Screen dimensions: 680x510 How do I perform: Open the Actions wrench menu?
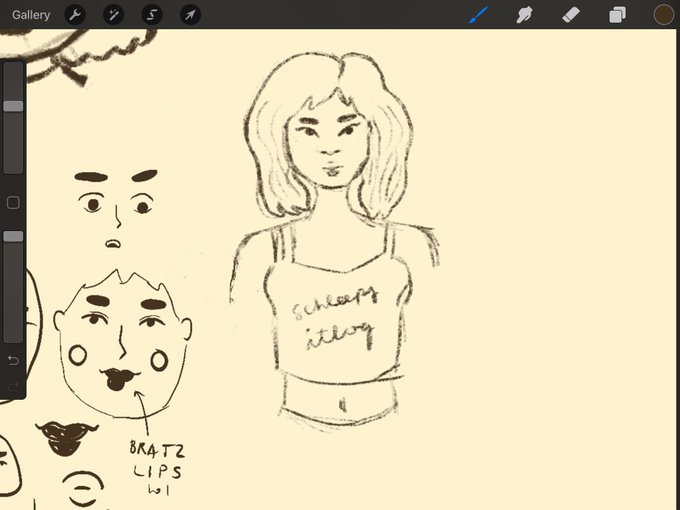(x=75, y=15)
